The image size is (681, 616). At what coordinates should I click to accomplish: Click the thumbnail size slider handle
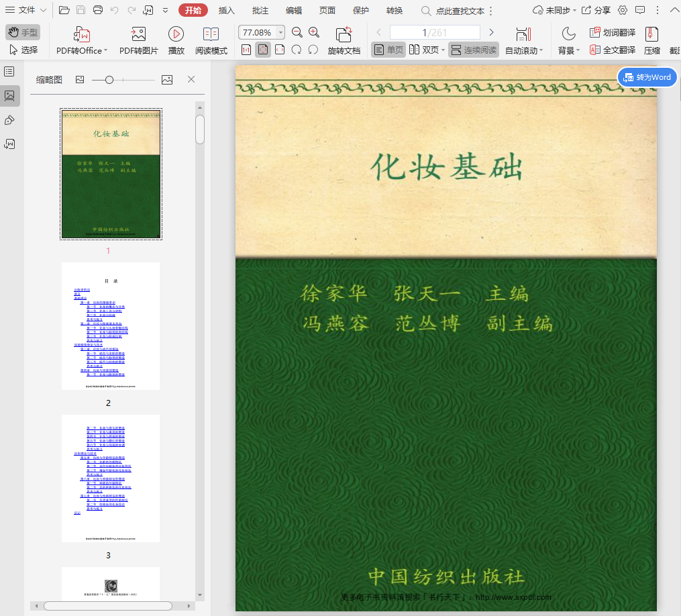pyautogui.click(x=109, y=80)
